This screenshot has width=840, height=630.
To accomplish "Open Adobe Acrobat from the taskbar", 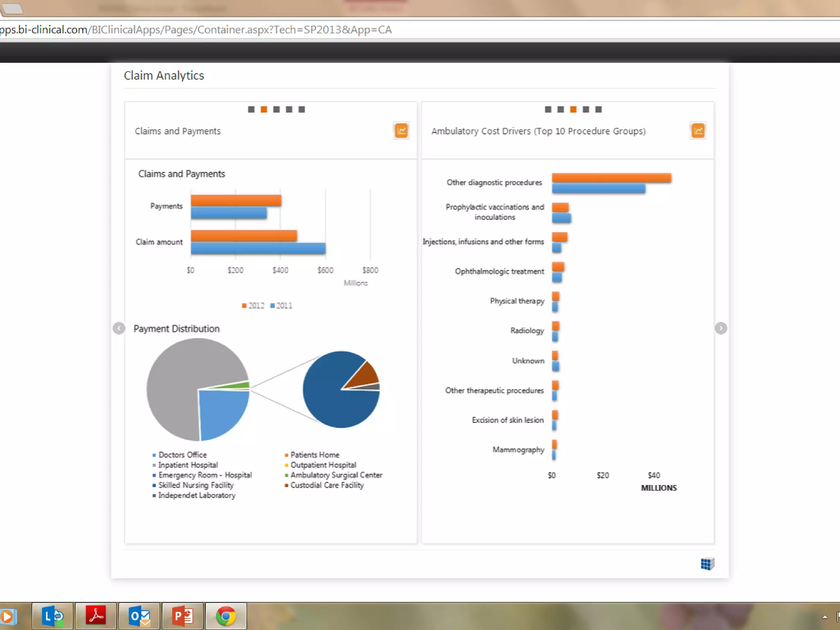I will [96, 616].
